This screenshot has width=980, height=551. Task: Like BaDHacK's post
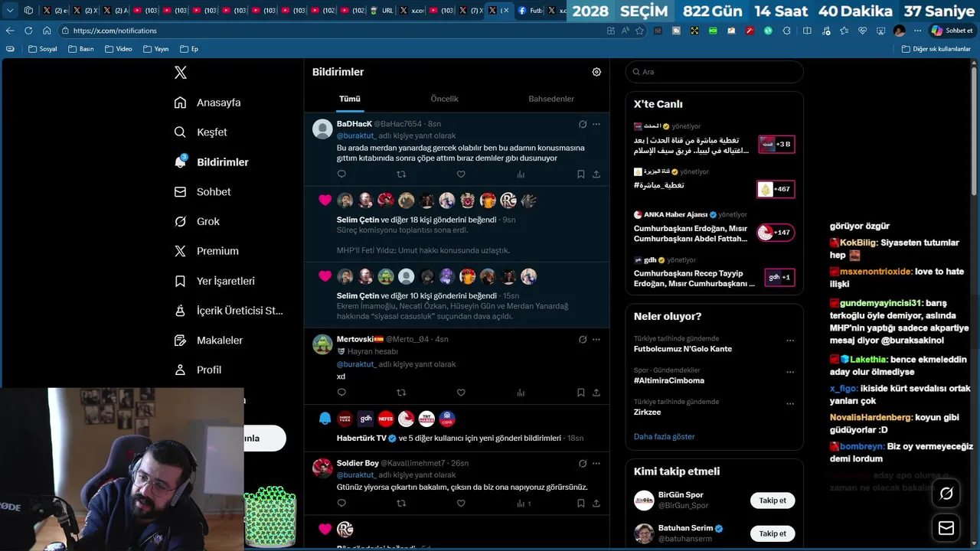click(x=461, y=174)
